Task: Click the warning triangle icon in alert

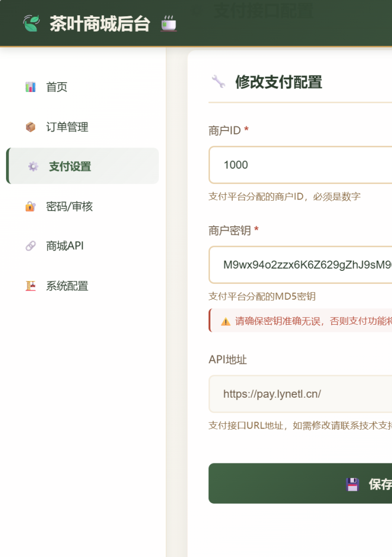Action: (x=226, y=321)
